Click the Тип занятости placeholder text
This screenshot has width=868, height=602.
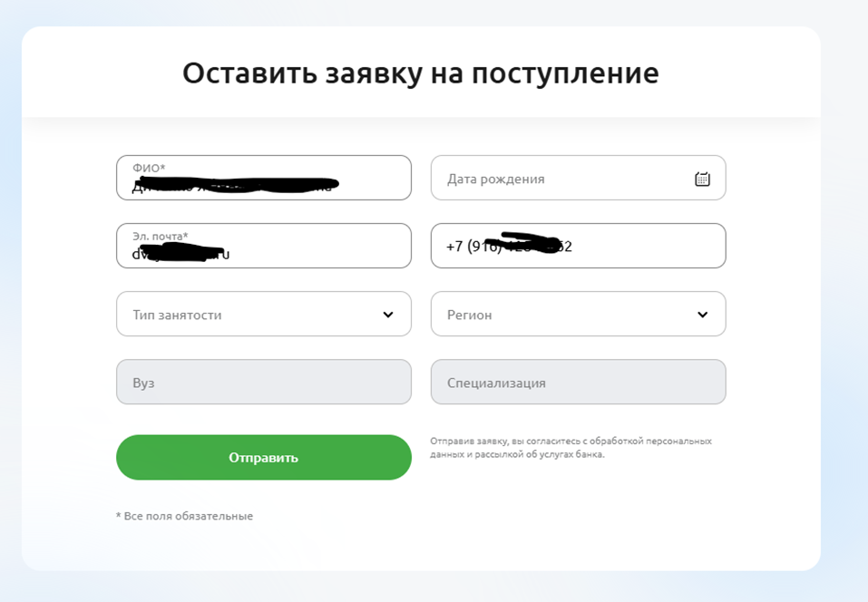(x=177, y=315)
